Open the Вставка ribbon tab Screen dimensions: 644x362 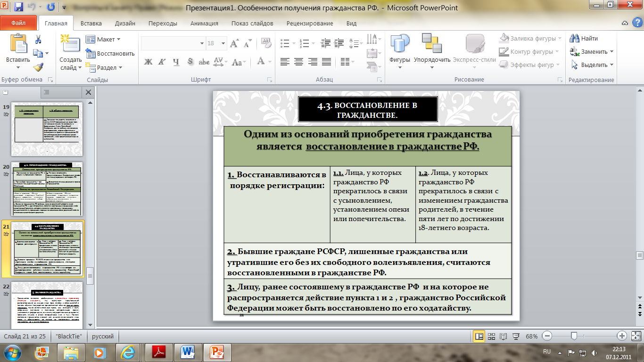point(91,24)
